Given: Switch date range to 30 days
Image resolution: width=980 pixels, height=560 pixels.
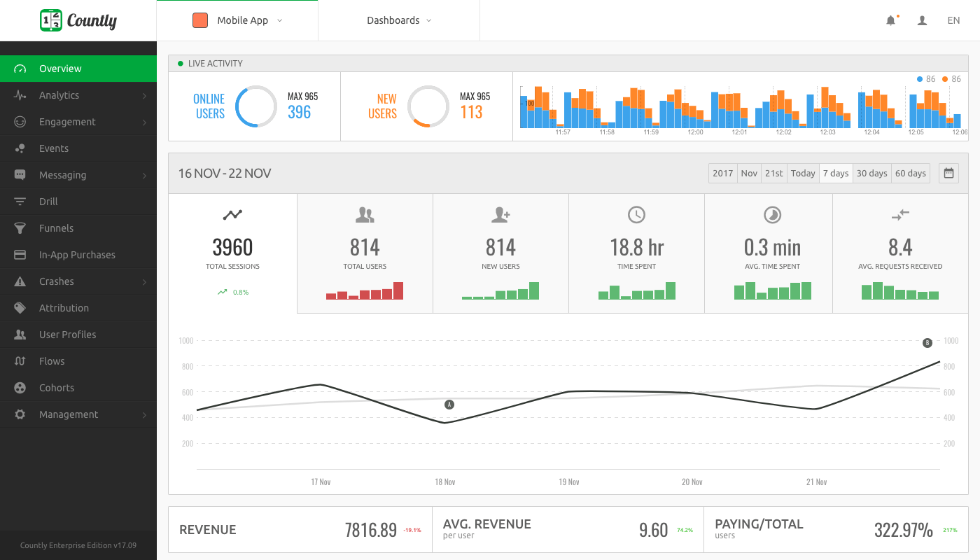Looking at the screenshot, I should click(871, 173).
